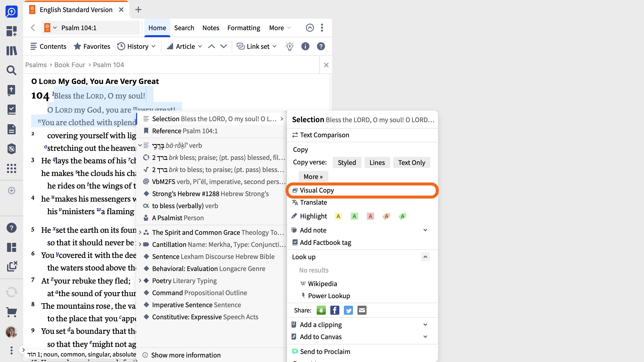Open the Bible plus icon in sidebar
This screenshot has height=362, width=644.
pyautogui.click(x=11, y=90)
